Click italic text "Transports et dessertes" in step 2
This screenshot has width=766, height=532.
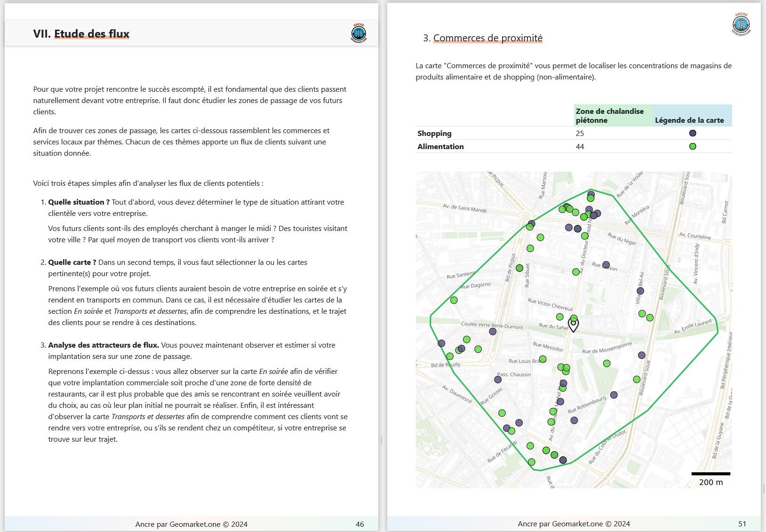pyautogui.click(x=150, y=311)
